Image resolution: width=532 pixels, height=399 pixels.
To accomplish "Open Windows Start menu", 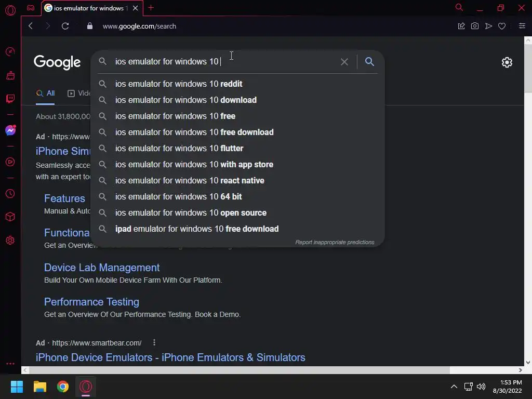I will 17,387.
